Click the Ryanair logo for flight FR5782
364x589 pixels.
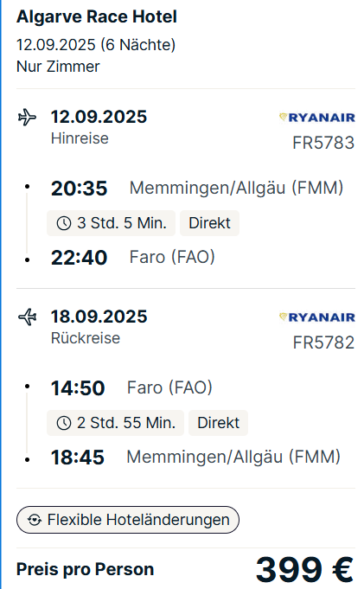tap(316, 317)
